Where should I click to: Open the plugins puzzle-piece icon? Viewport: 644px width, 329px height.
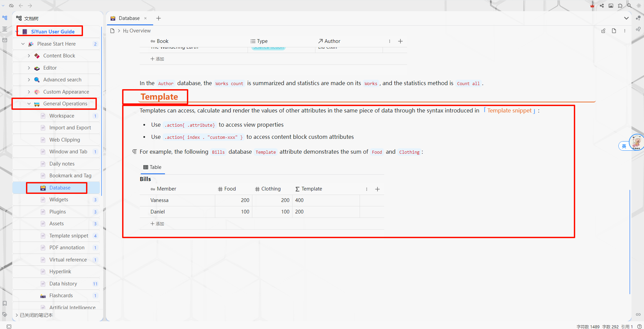(x=620, y=6)
